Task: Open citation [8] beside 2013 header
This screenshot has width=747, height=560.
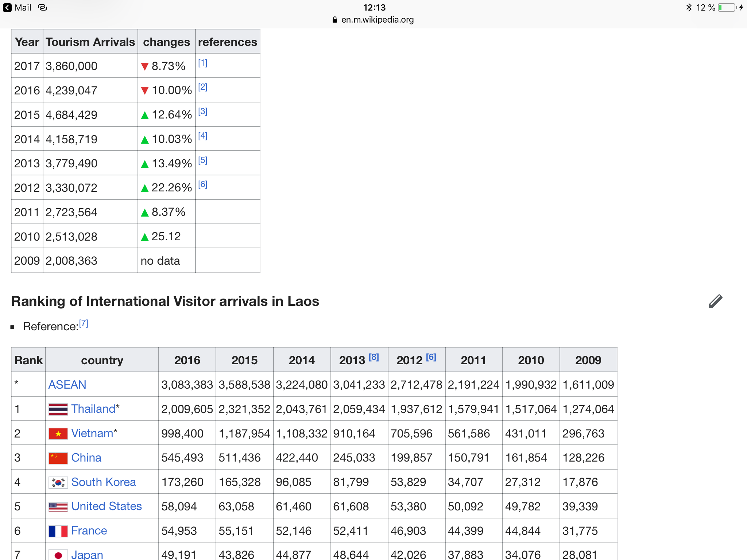Action: [x=374, y=357]
